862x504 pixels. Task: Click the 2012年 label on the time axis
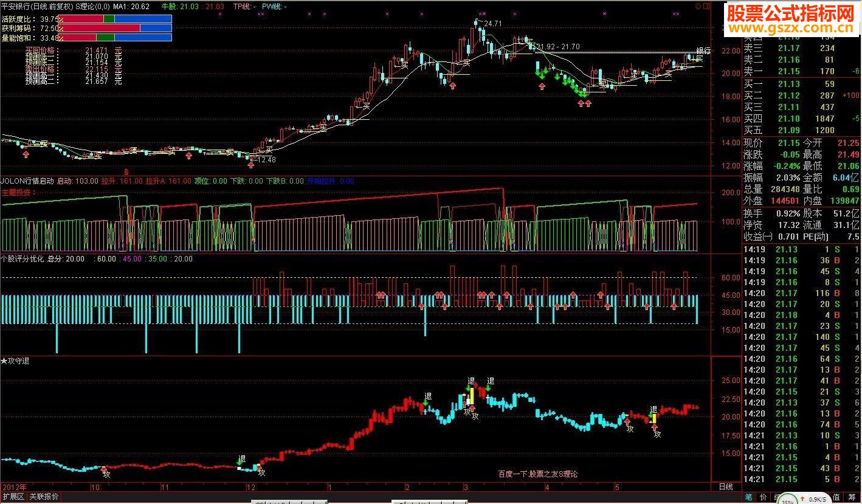[x=14, y=487]
